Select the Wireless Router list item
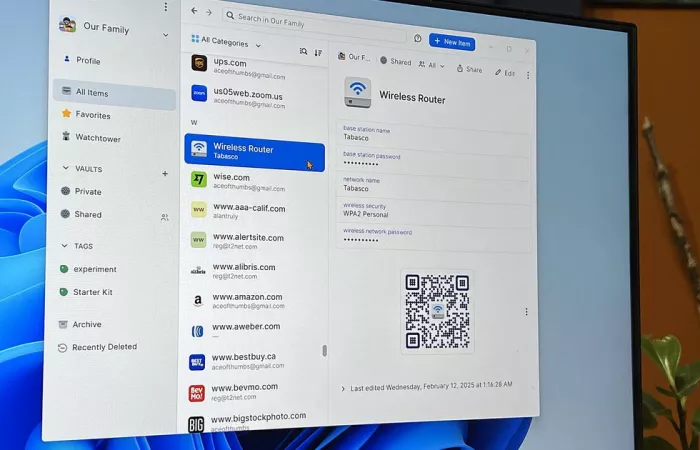Screen dimensions: 700x450 coord(254,152)
